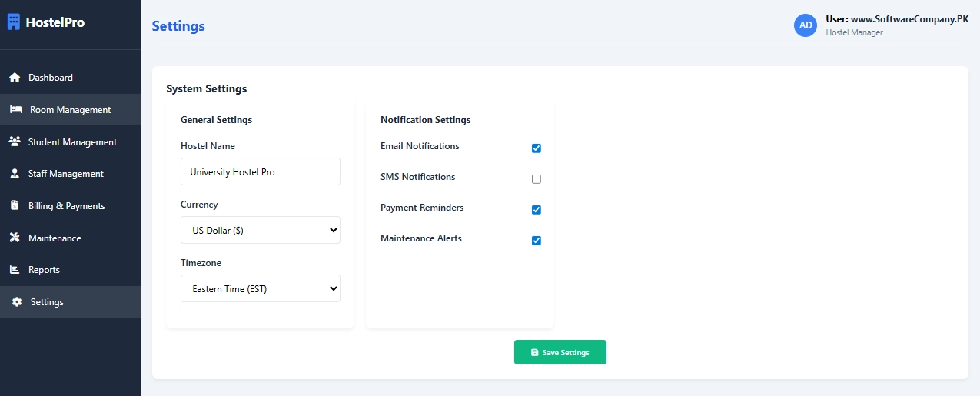Click the AD user avatar
Viewport: 980px width, 396px height.
coord(806,25)
